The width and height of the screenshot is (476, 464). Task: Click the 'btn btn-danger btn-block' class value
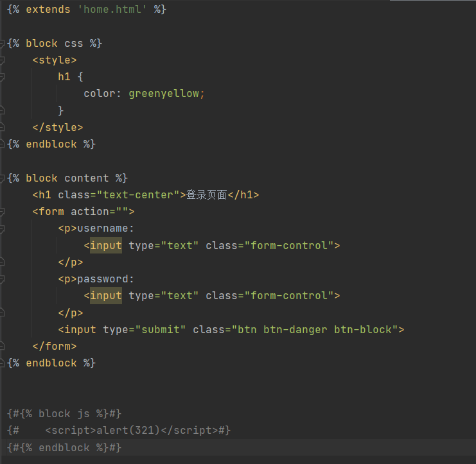pos(315,329)
